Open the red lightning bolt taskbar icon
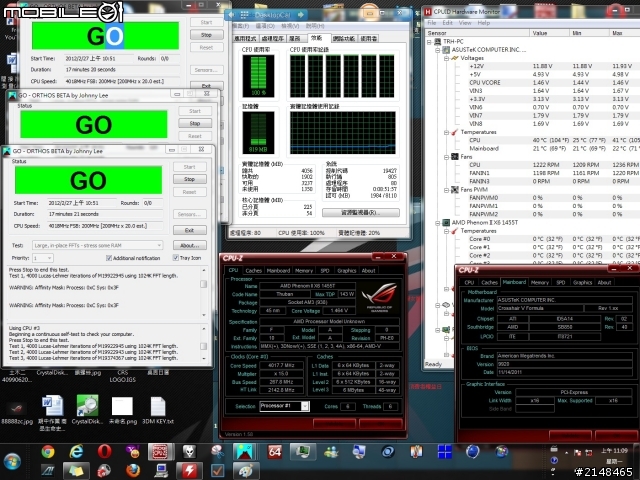Viewport: 640px width, 480px height. (x=189, y=471)
